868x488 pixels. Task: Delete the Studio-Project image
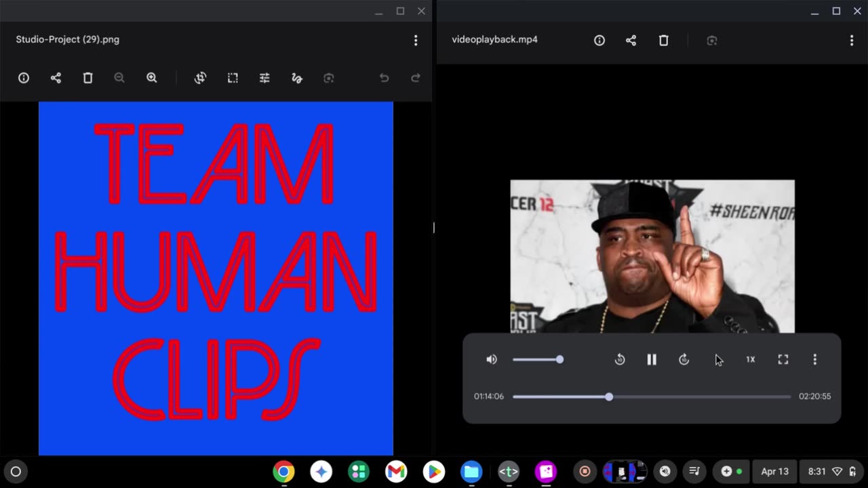point(87,78)
